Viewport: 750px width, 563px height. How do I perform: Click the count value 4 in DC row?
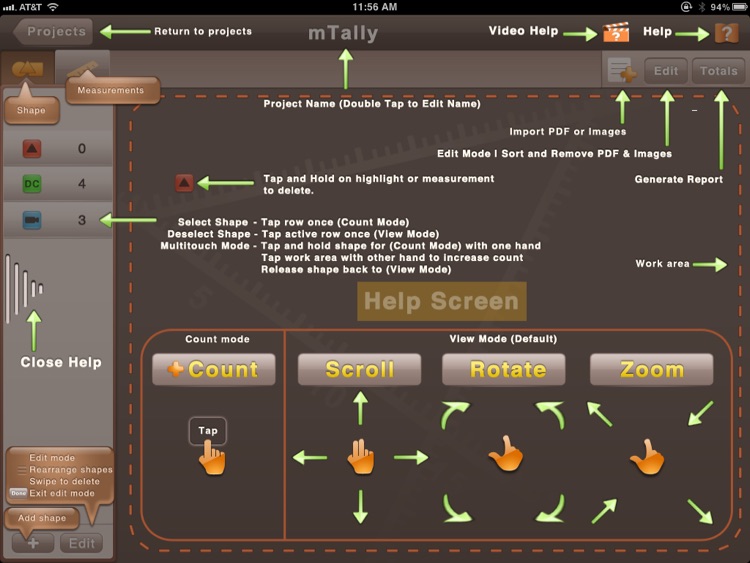[82, 184]
